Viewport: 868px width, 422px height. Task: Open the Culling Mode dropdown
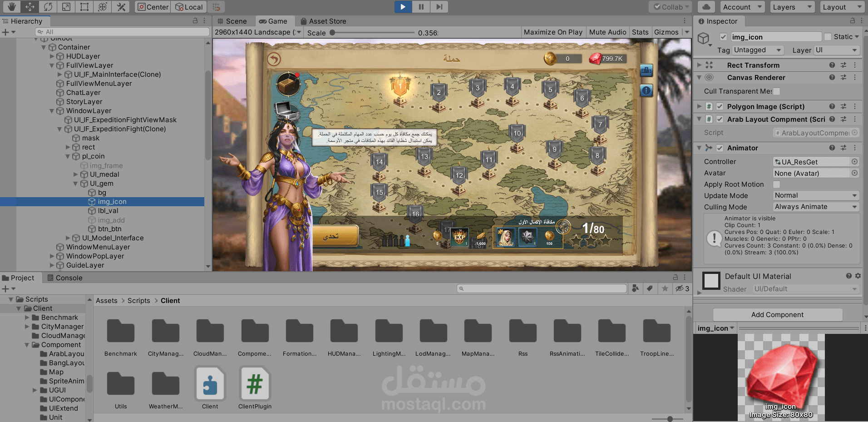point(816,207)
